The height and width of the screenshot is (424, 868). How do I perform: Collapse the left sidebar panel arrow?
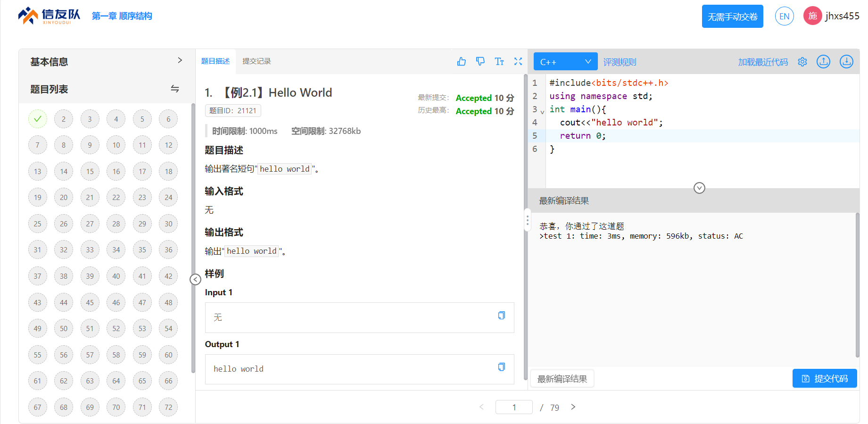click(195, 280)
